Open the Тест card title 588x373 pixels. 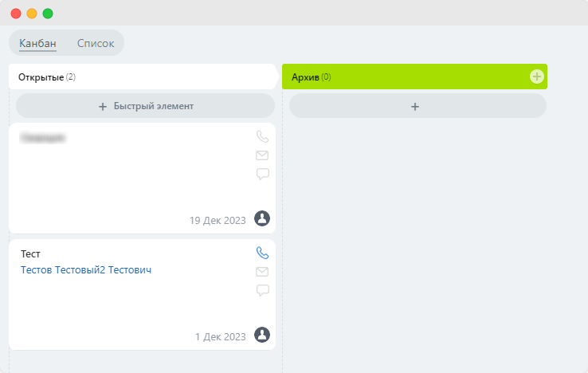pyautogui.click(x=30, y=254)
